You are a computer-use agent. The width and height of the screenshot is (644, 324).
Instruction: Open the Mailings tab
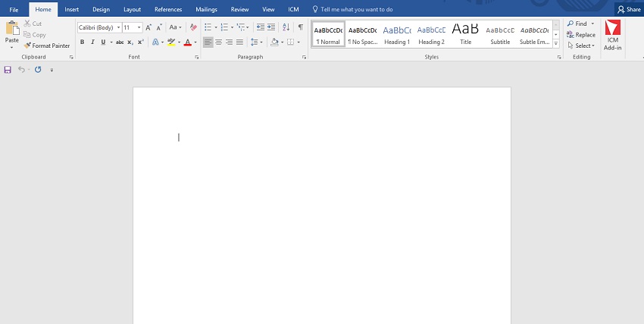point(205,9)
